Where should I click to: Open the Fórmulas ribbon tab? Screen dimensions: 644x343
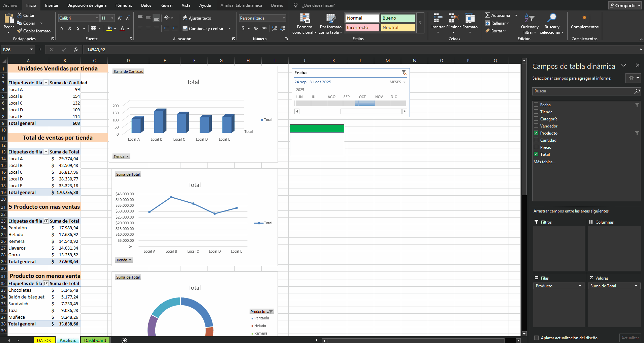click(x=124, y=5)
